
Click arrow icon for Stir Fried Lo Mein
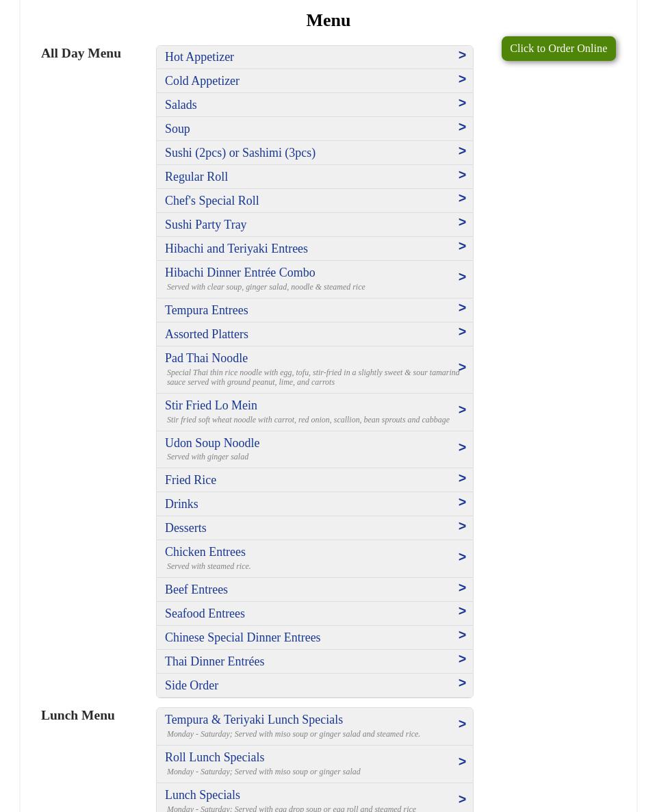pyautogui.click(x=462, y=410)
